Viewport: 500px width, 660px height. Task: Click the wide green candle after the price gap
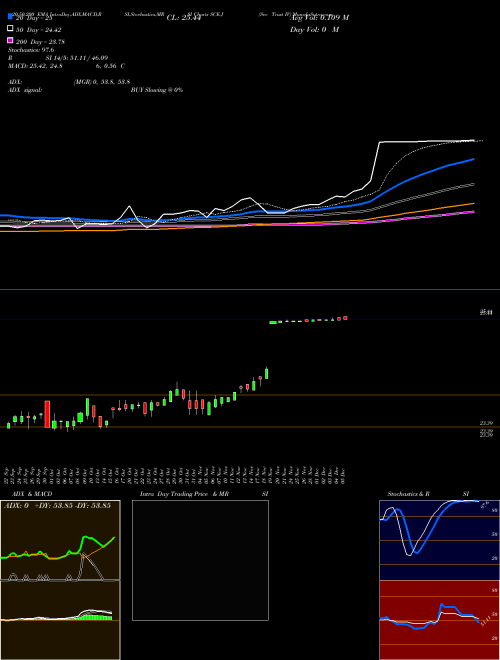[273, 322]
